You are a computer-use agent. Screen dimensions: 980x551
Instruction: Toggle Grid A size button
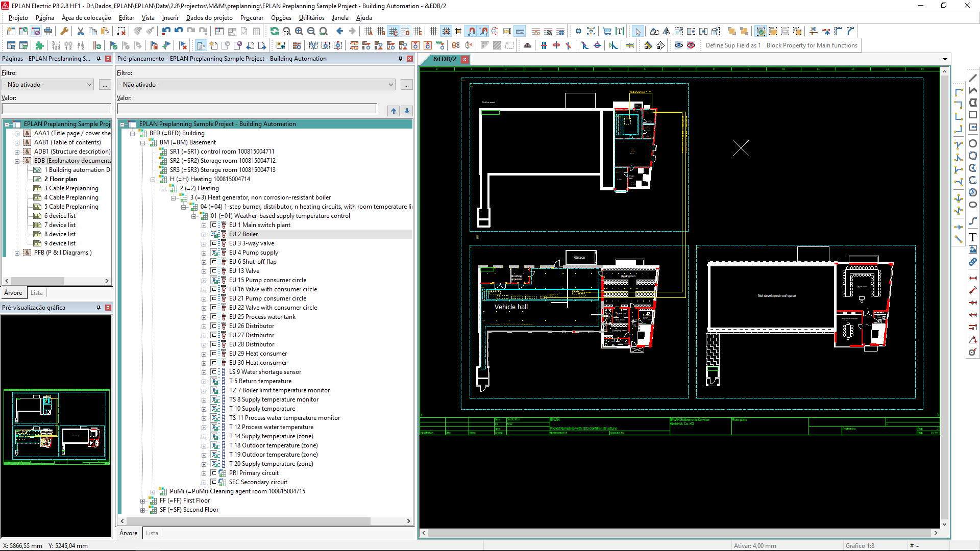pos(369,31)
